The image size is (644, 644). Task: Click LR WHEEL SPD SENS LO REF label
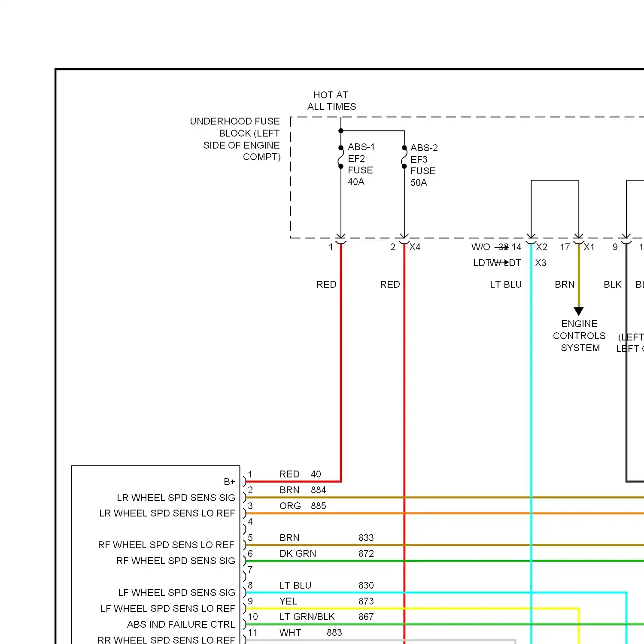click(167, 513)
